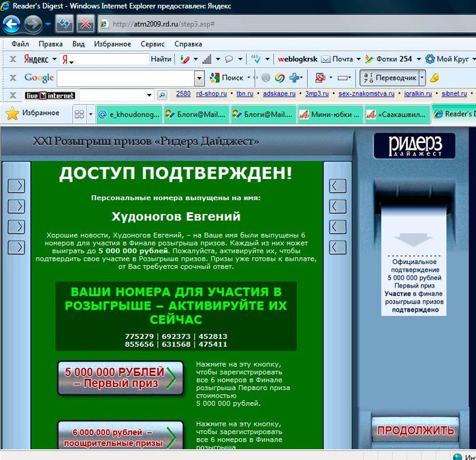
Task: Click the Yandex speech bubble icon
Action: (x=229, y=59)
